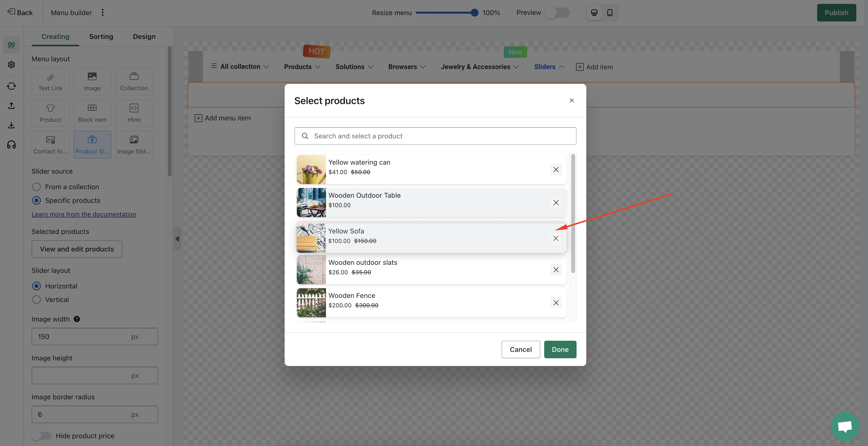Collapse the left panel with arrow handle
Viewport: 868px width, 446px height.
(x=177, y=239)
